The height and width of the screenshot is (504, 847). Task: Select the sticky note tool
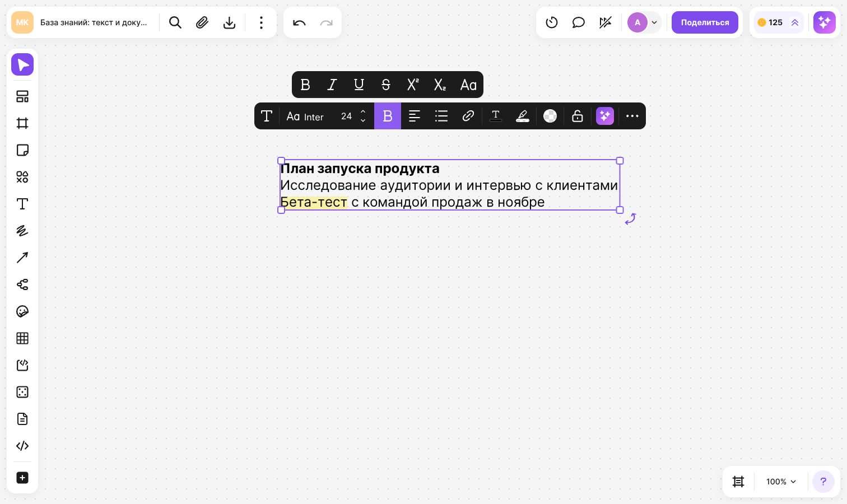22,150
